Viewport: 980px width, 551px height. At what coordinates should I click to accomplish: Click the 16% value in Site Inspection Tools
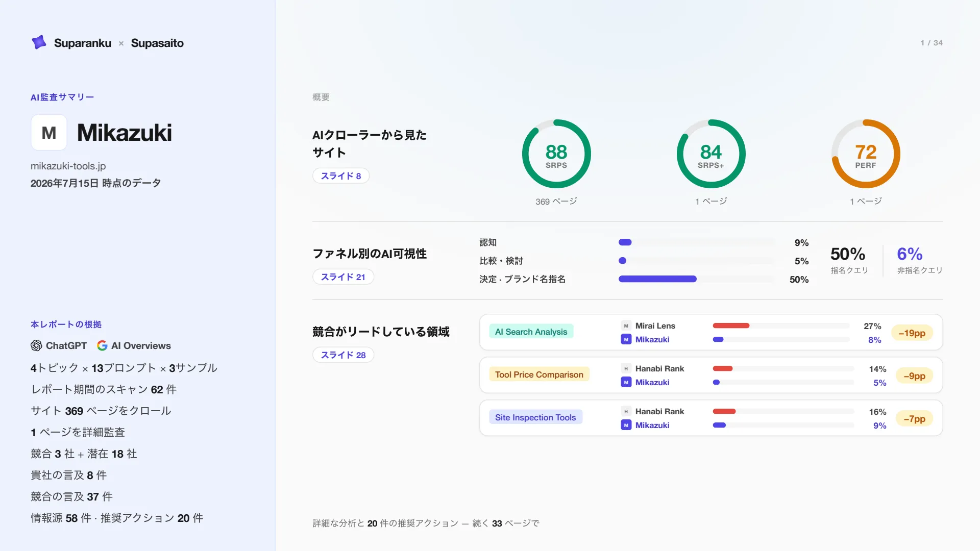coord(877,412)
